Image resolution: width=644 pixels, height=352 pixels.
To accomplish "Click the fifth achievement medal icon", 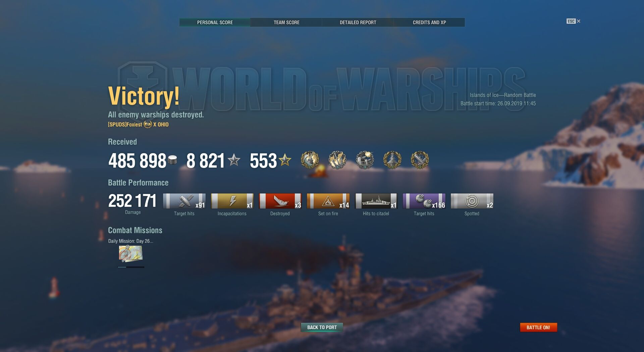I will [420, 160].
